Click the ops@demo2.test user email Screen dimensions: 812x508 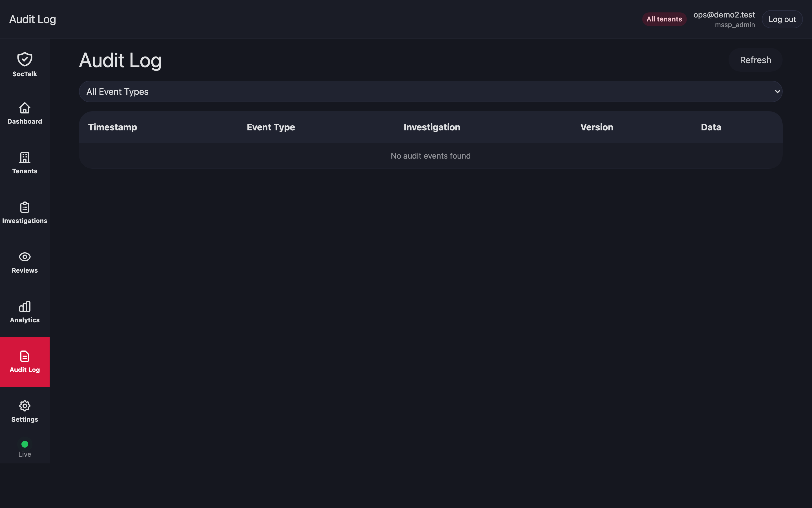coord(724,15)
